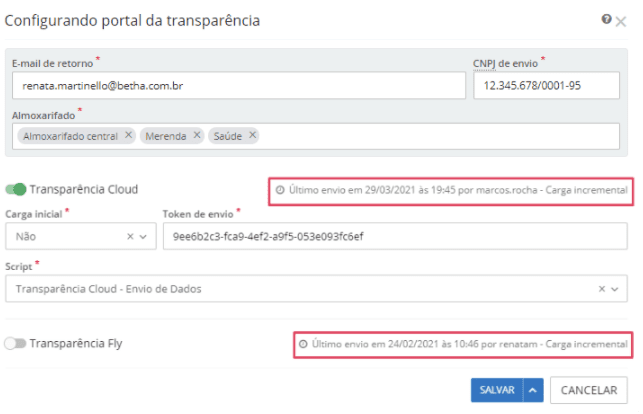Click the Transparência Cloud clock icon
Viewport: 643px width, 414px height.
tap(280, 190)
